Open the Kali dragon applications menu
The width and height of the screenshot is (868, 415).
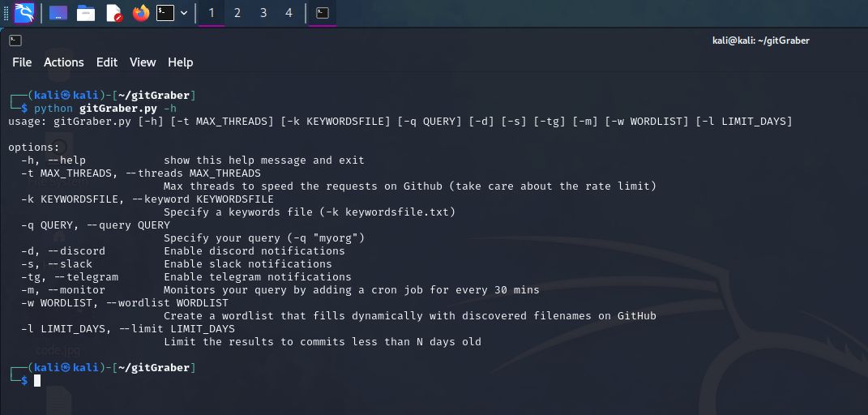(24, 13)
